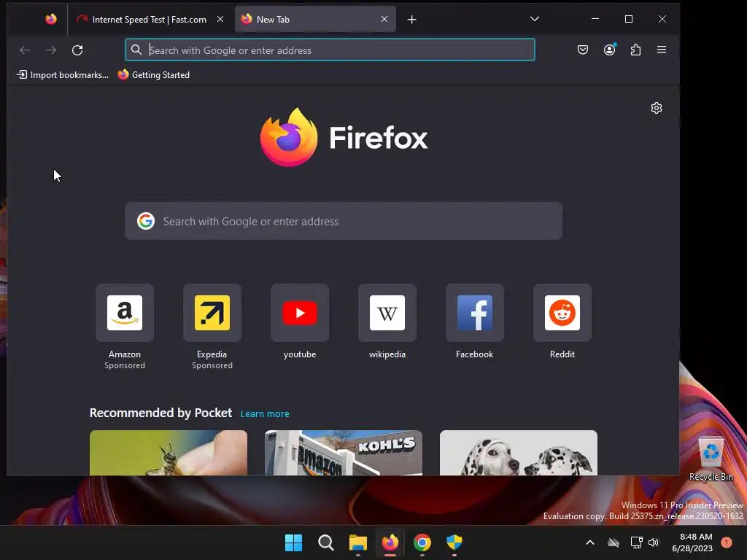
Task: Switch to the Internet Speed Test Fast.com tab
Action: click(150, 20)
